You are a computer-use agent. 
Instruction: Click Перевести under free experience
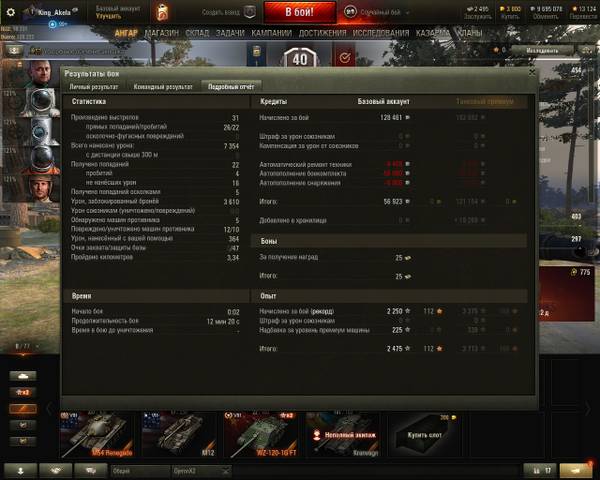tap(583, 16)
